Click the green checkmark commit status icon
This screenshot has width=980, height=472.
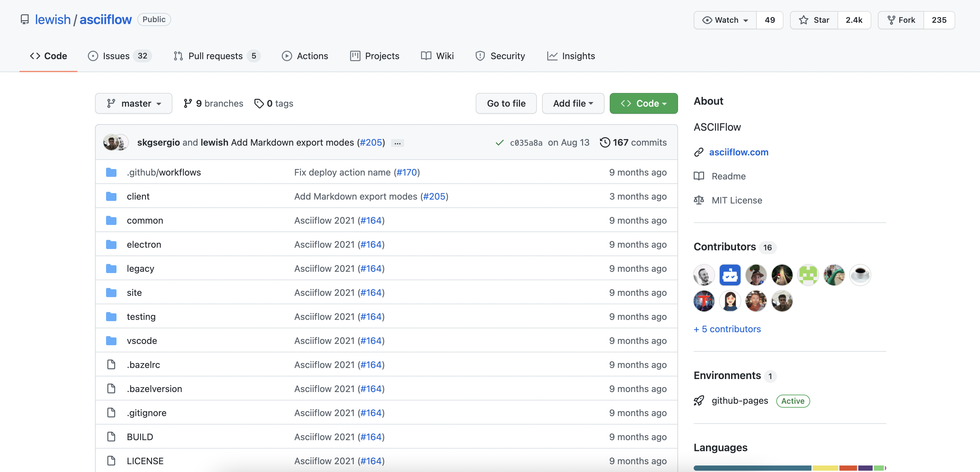pyautogui.click(x=499, y=142)
